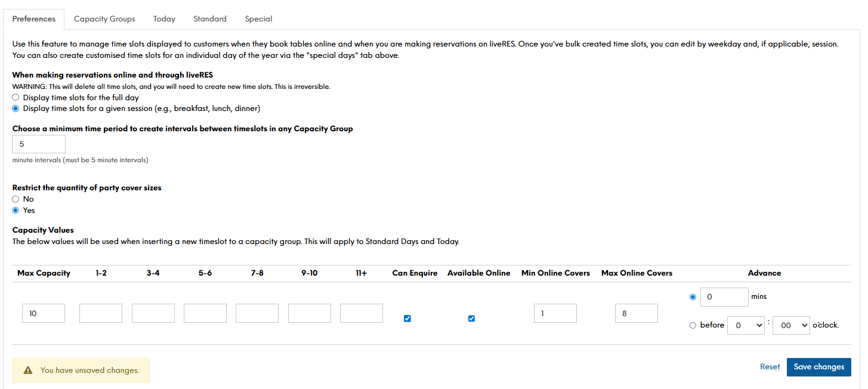The image size is (868, 389).
Task: Click the Max Online Covers field
Action: (x=636, y=313)
